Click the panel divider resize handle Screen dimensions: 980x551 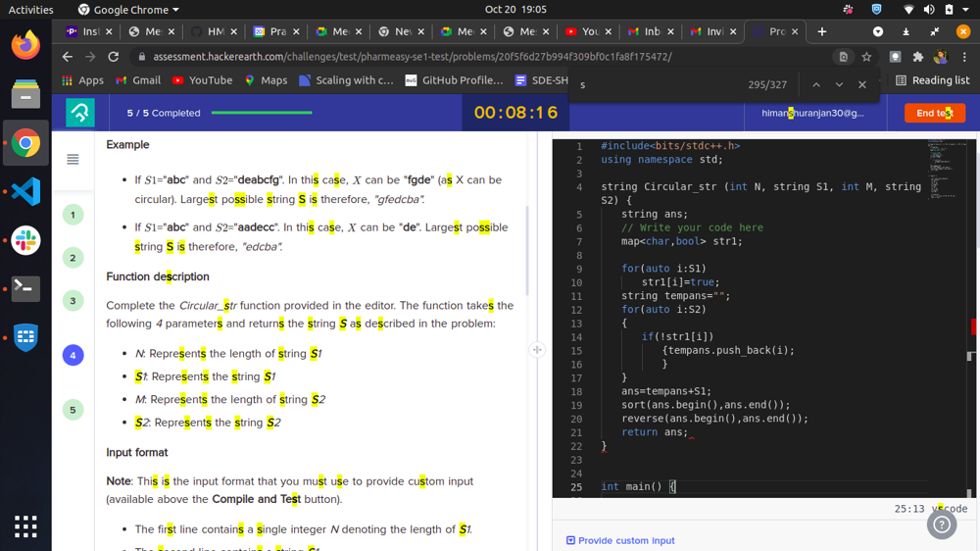pyautogui.click(x=537, y=350)
